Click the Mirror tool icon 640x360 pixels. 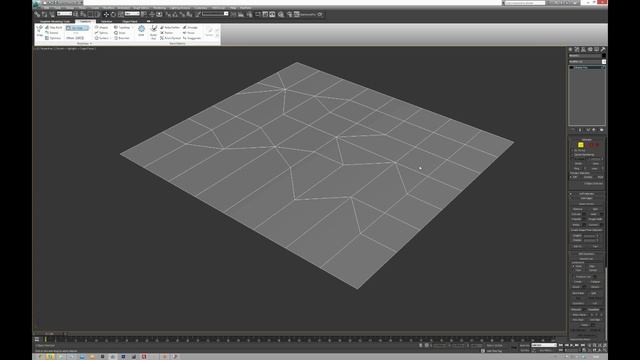(x=233, y=14)
